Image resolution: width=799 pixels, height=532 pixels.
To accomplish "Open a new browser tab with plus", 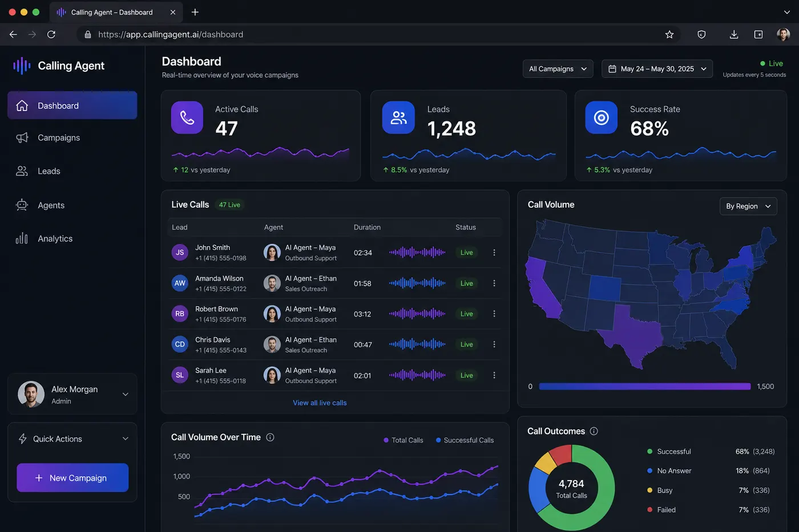I will click(x=195, y=12).
